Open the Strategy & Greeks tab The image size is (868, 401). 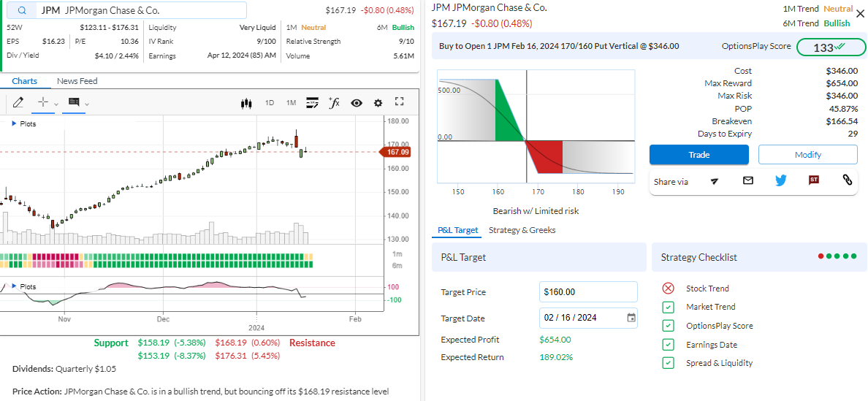522,230
